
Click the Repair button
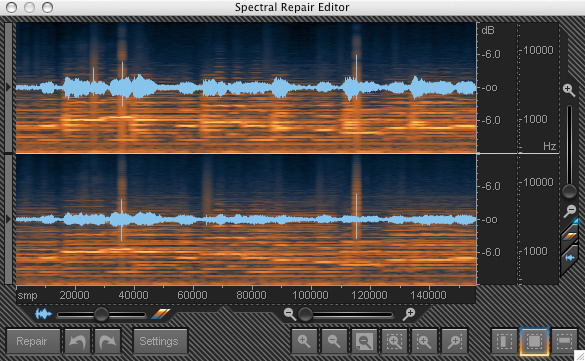(33, 341)
